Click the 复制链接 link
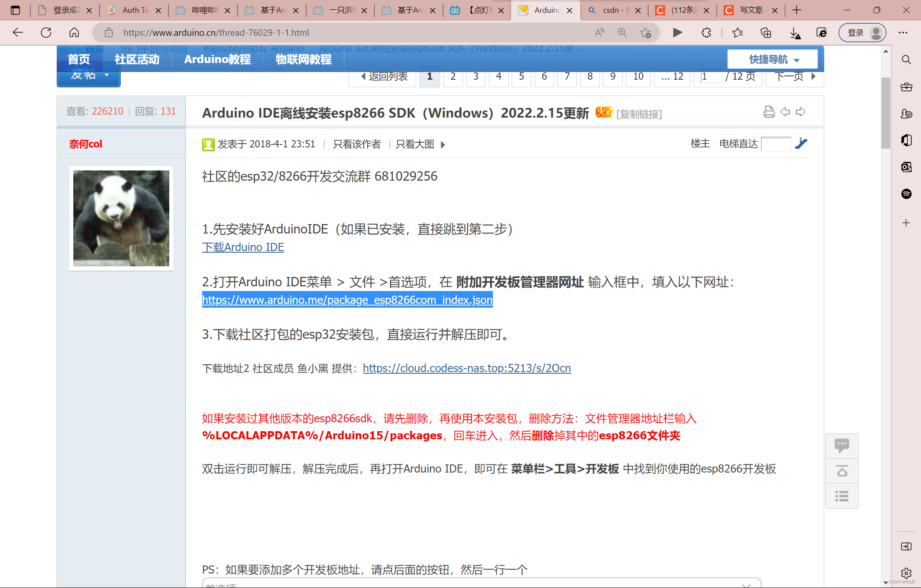This screenshot has width=921, height=588. [639, 114]
